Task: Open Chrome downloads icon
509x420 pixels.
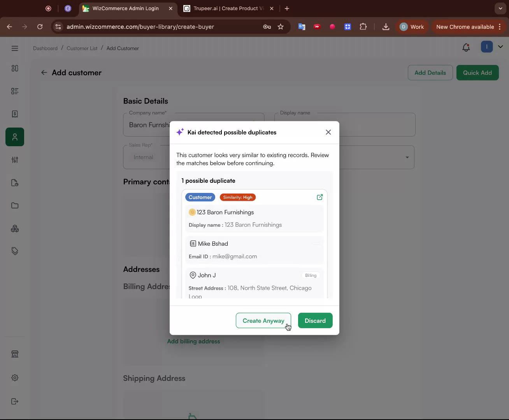Action: coord(386,27)
